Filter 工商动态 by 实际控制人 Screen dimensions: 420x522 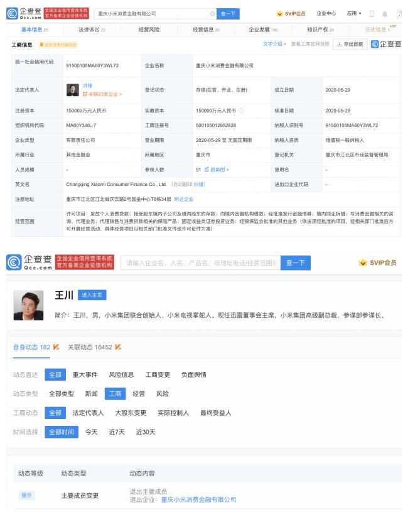173,413
